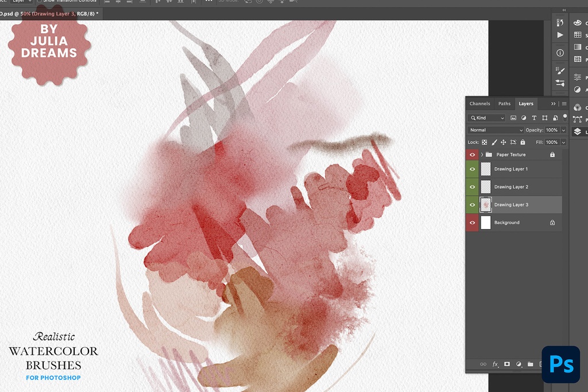Link selected layers using the chain icon

coord(483,364)
